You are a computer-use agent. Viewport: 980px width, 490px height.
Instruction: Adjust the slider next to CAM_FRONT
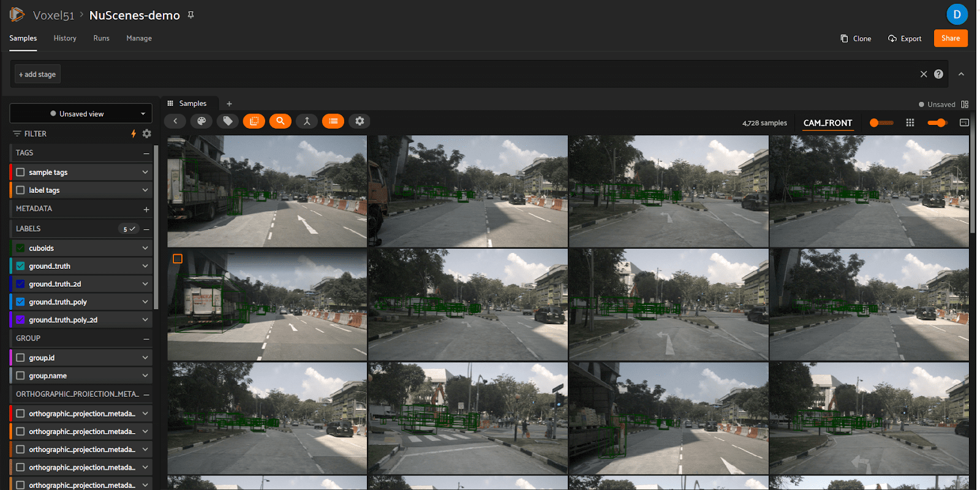(x=881, y=123)
